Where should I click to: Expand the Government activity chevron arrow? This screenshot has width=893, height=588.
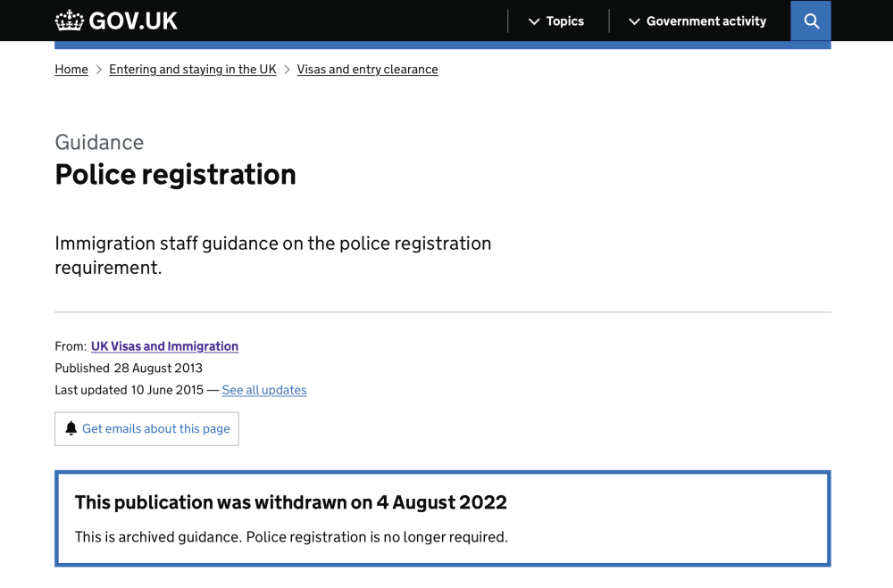[x=634, y=21]
